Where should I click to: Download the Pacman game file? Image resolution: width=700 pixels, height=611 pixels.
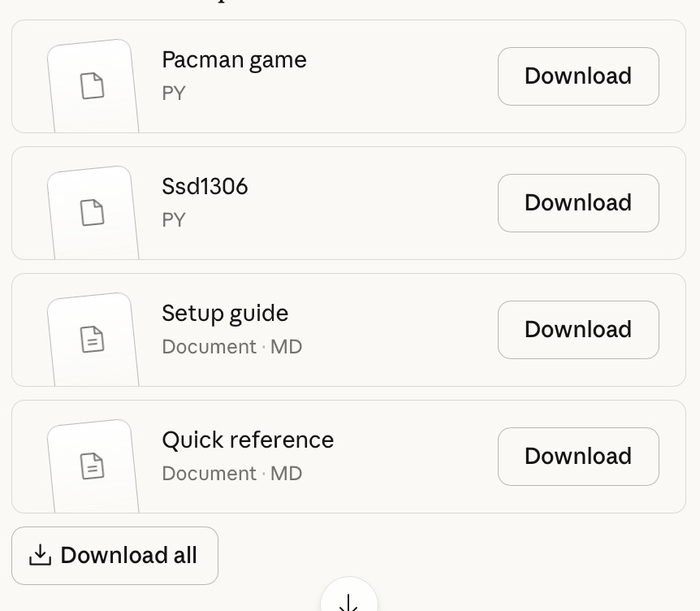[x=577, y=76]
